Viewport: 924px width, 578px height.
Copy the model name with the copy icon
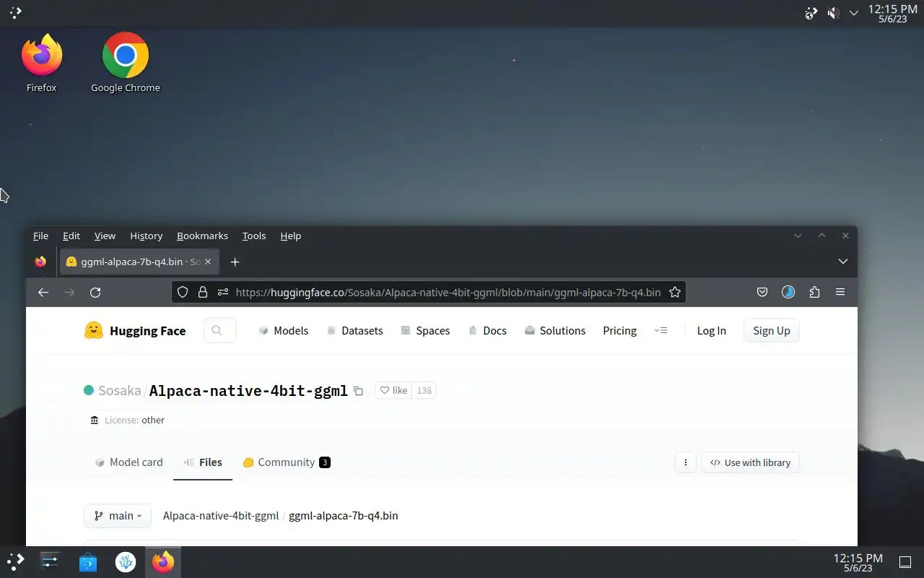point(358,391)
